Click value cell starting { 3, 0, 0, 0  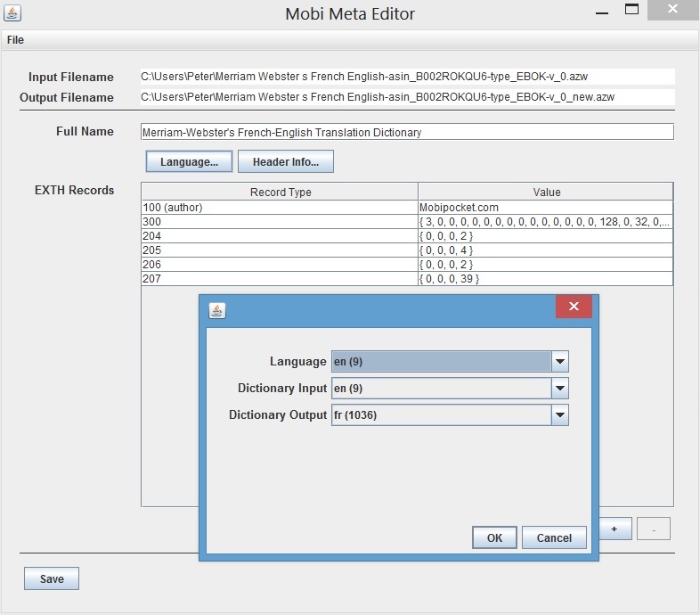pyautogui.click(x=546, y=222)
